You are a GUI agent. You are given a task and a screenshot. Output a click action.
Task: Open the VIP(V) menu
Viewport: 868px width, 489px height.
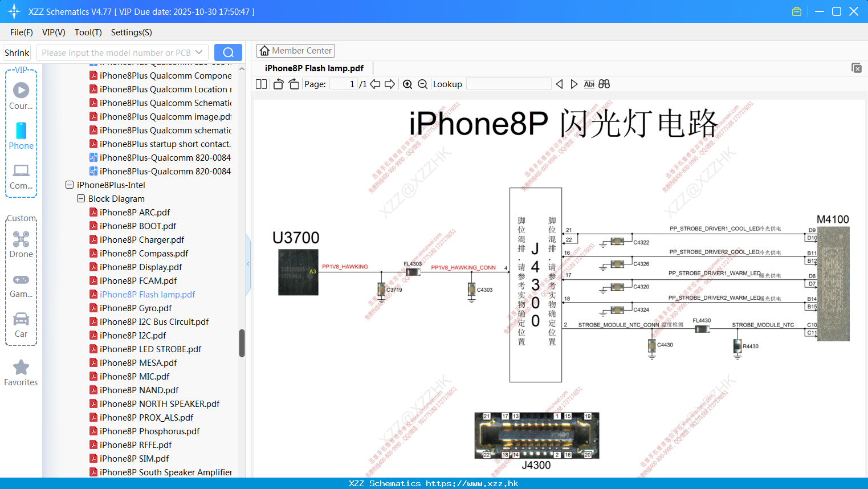point(54,32)
